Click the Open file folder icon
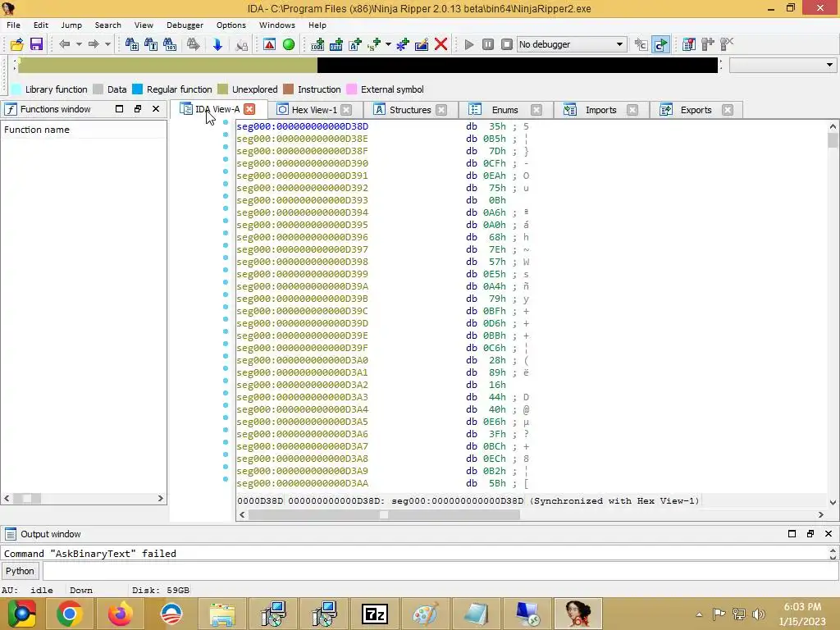840x630 pixels. coord(17,44)
